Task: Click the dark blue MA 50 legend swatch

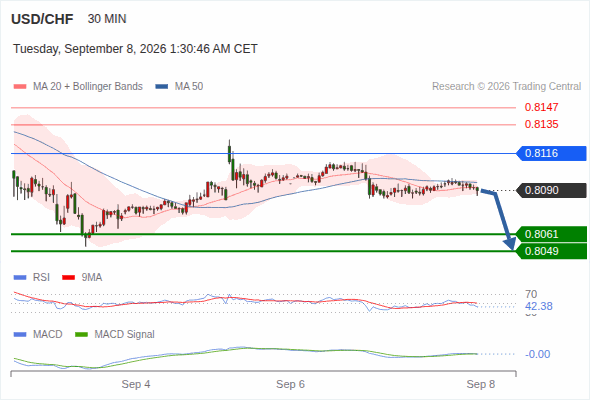Action: (x=162, y=87)
